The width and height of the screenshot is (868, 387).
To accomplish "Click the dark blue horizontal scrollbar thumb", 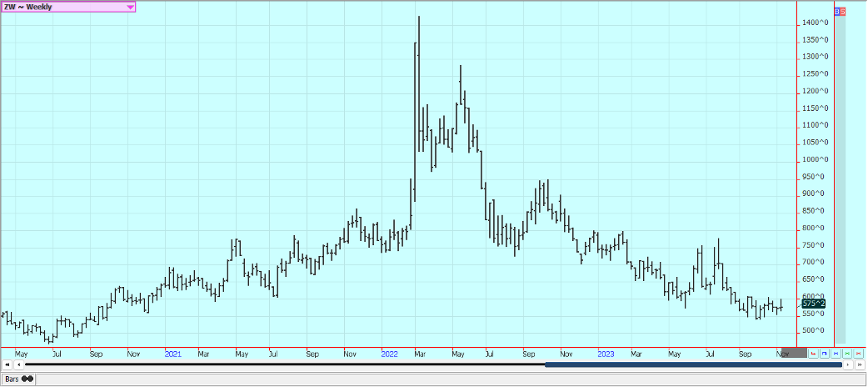I will pos(693,364).
